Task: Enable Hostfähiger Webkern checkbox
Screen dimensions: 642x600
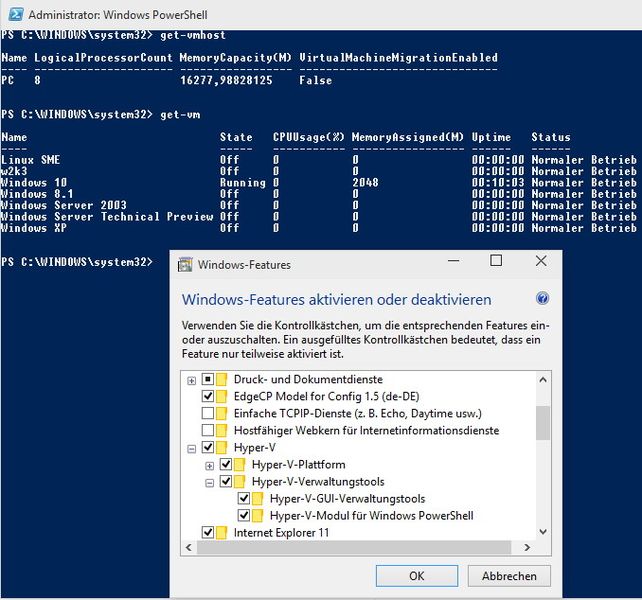Action: coord(208,430)
